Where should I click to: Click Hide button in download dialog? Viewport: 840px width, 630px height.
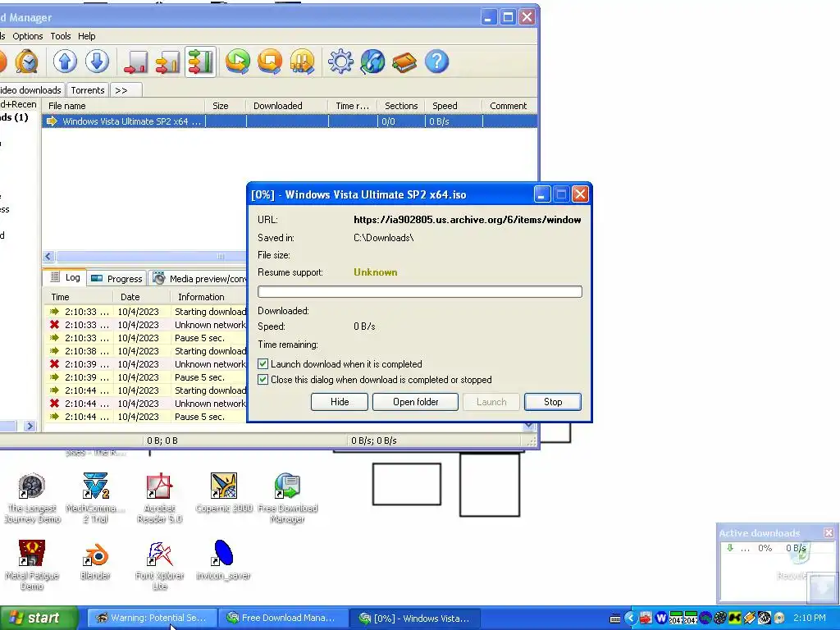coord(340,402)
